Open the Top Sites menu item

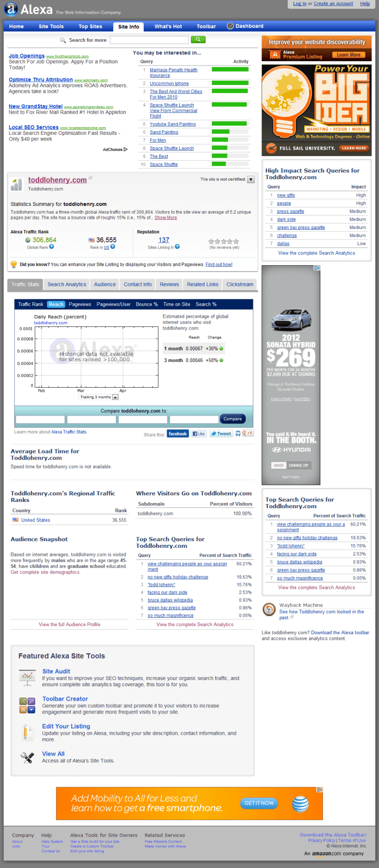point(90,27)
